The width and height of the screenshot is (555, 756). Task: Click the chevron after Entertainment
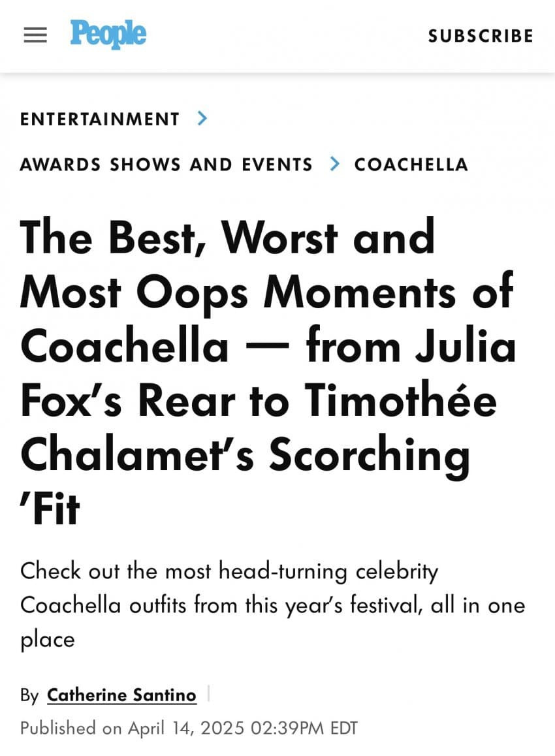tap(202, 118)
